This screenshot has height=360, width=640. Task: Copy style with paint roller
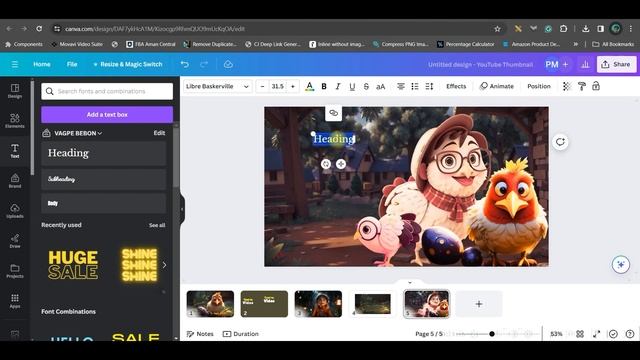click(582, 87)
